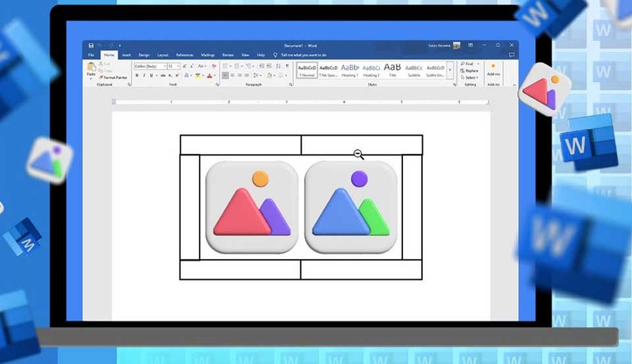Image resolution: width=632 pixels, height=364 pixels.
Task: Switch to the Mailings tab
Action: [208, 55]
